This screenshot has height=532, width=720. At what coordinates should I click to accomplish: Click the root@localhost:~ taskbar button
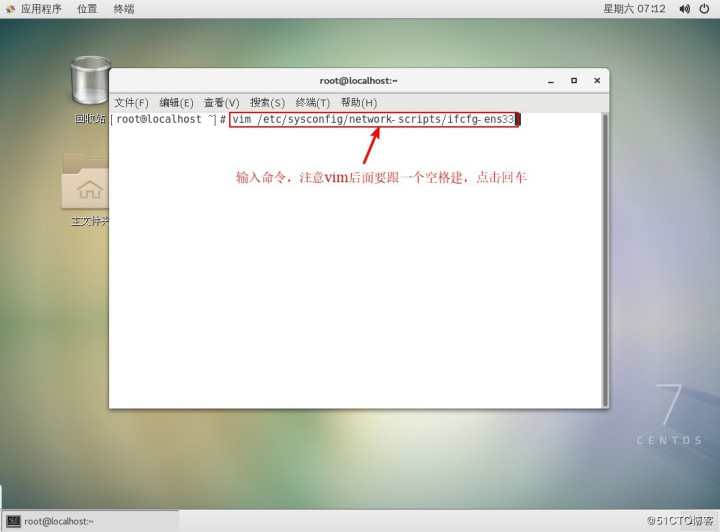90,521
